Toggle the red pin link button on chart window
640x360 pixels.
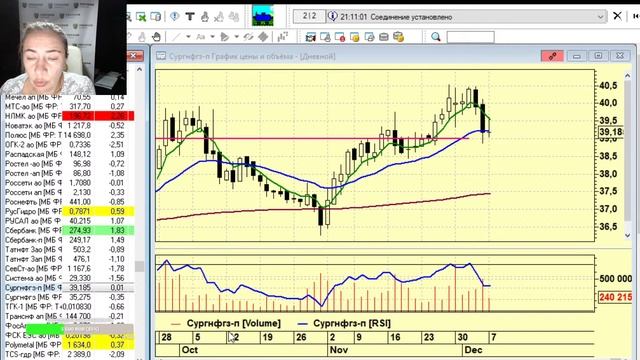[552, 56]
